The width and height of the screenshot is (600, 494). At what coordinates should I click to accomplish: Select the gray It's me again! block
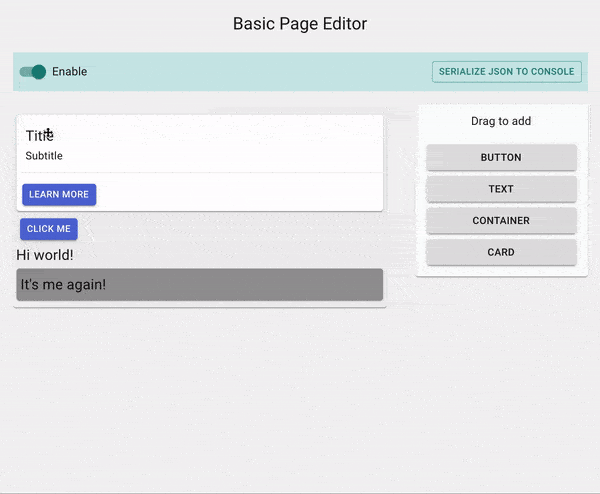[x=200, y=285]
